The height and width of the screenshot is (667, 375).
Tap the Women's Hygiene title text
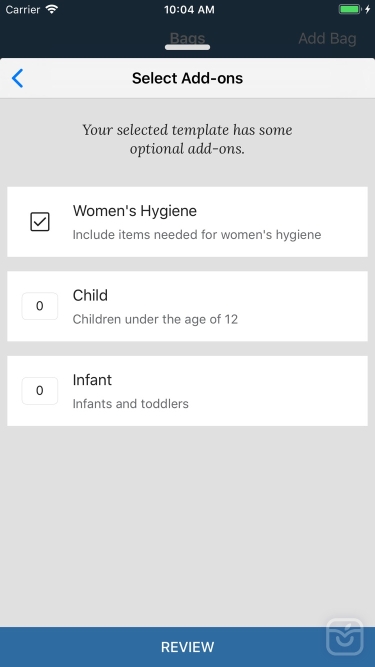click(135, 211)
